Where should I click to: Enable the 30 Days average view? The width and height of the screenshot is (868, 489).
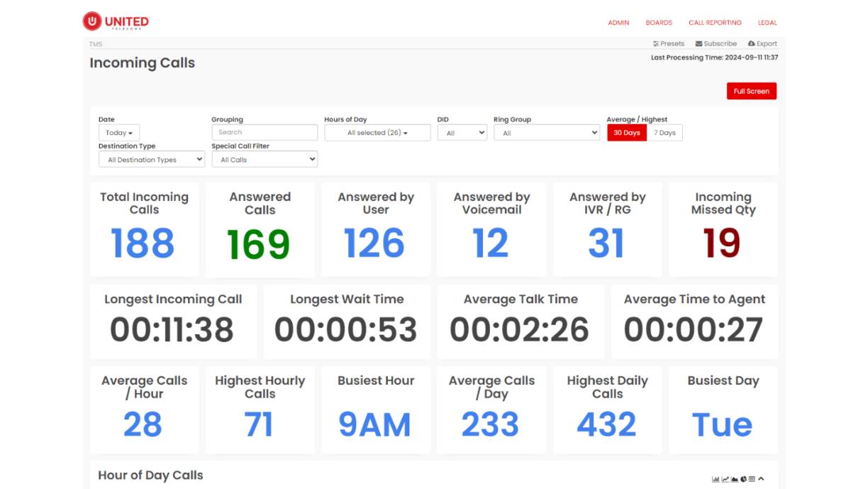625,133
